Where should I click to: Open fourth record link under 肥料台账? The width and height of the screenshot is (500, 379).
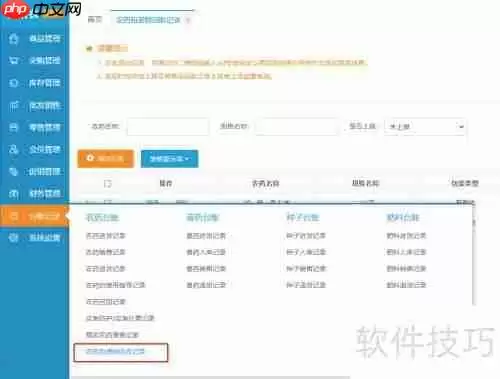pyautogui.click(x=406, y=285)
